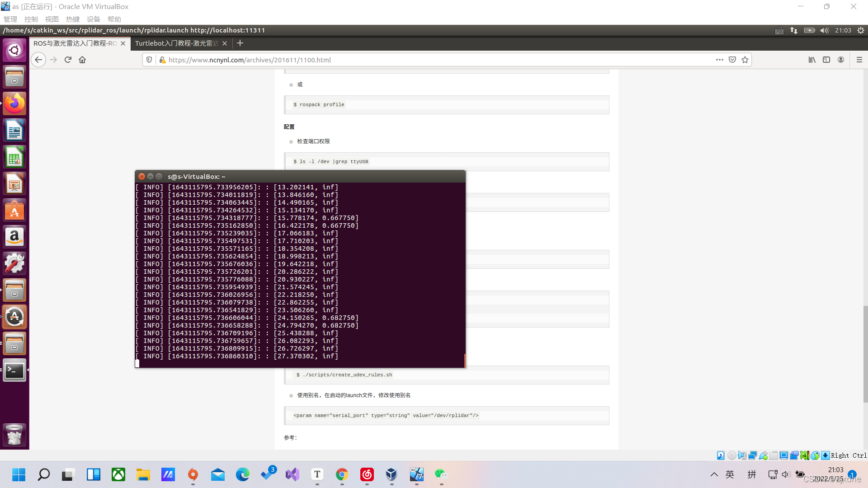The width and height of the screenshot is (868, 488).
Task: Open Firefox library icon
Action: (812, 60)
